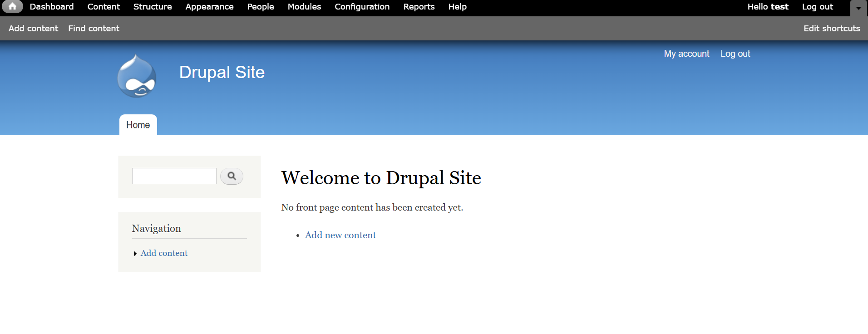Open the Reports menu
Viewport: 868px width, 334px height.
tap(419, 7)
